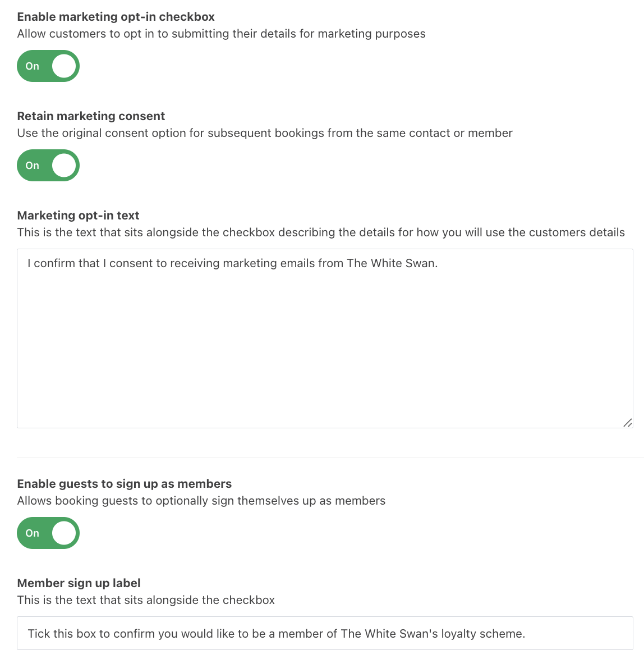
Task: Click the 'Marketing opt-in text' heading
Action: coord(78,215)
